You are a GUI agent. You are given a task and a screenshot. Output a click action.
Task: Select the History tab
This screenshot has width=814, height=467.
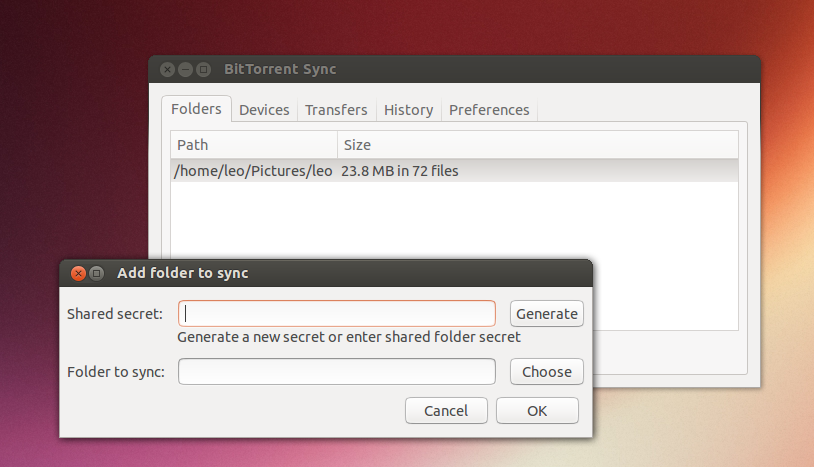point(408,110)
